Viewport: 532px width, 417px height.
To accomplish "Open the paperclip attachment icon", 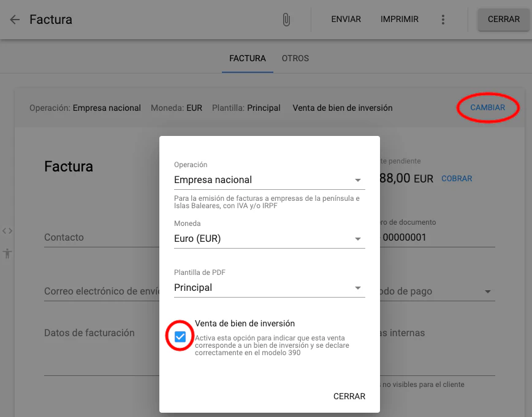I will (286, 19).
